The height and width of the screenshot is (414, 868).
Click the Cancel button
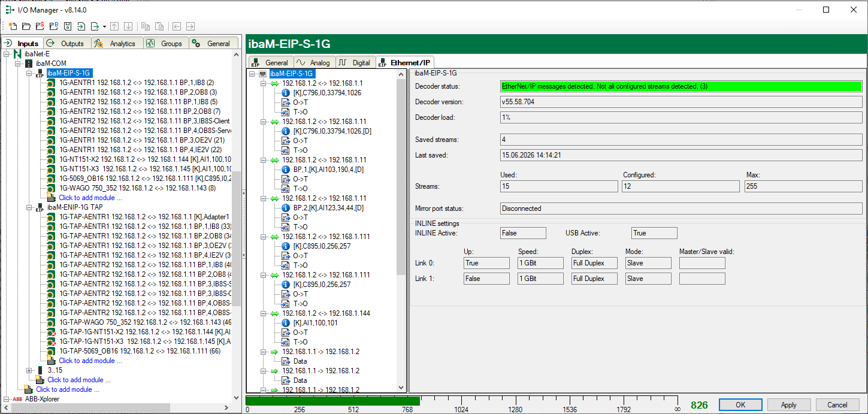click(x=837, y=405)
